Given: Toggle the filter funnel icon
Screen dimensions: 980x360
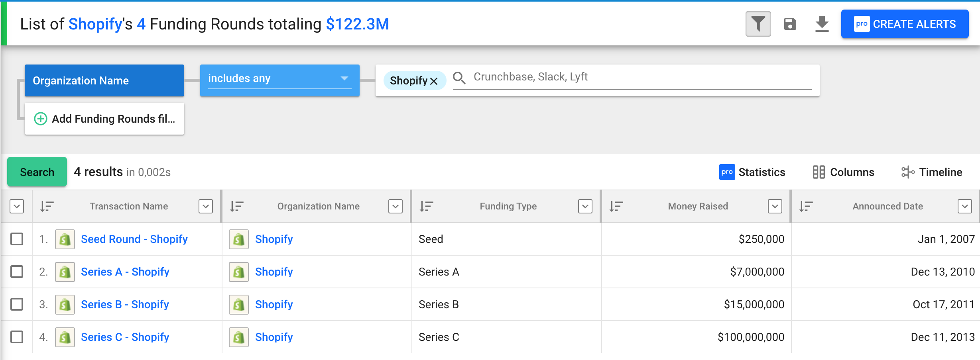Looking at the screenshot, I should [x=758, y=24].
